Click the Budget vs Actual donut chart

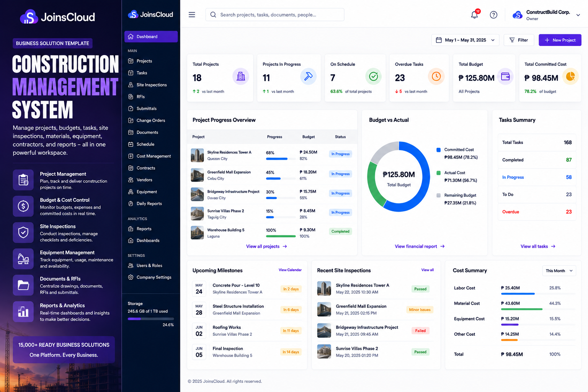399,176
